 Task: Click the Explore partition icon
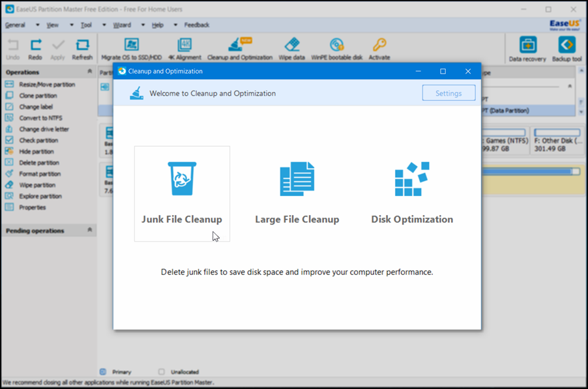9,196
